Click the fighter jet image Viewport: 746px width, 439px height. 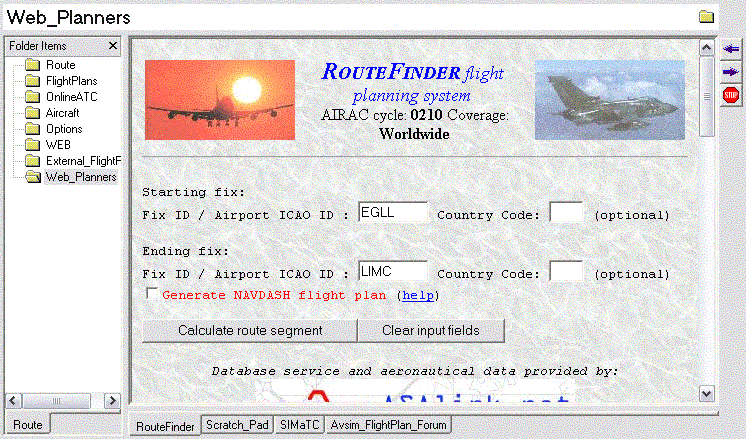[610, 100]
